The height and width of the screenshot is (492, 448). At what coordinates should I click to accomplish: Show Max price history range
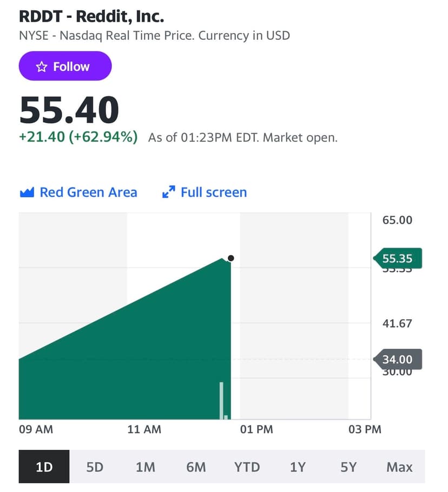[399, 467]
